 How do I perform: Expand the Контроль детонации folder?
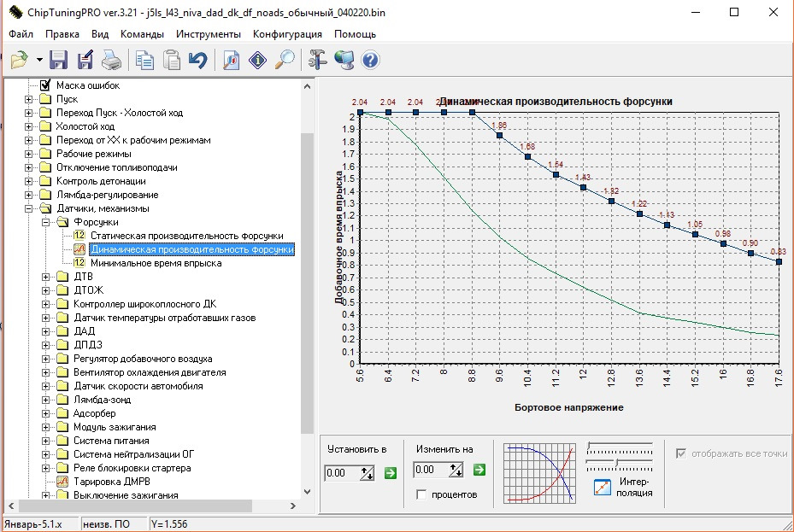click(28, 181)
